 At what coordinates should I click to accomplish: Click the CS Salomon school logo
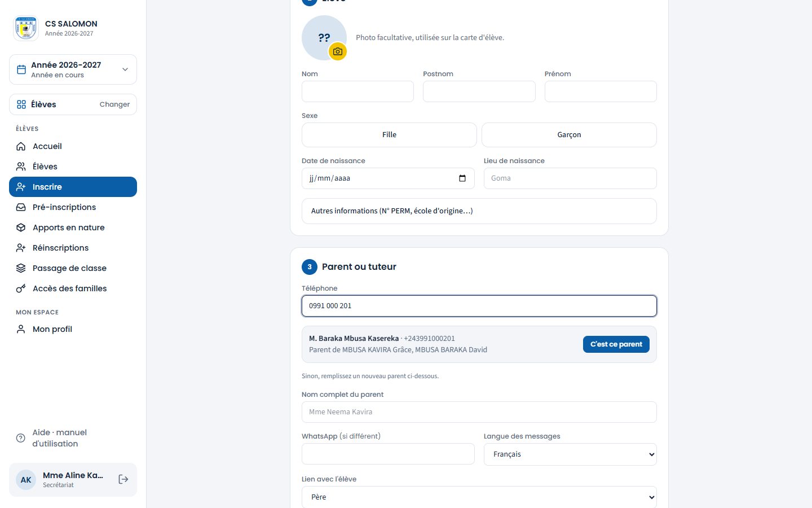26,28
